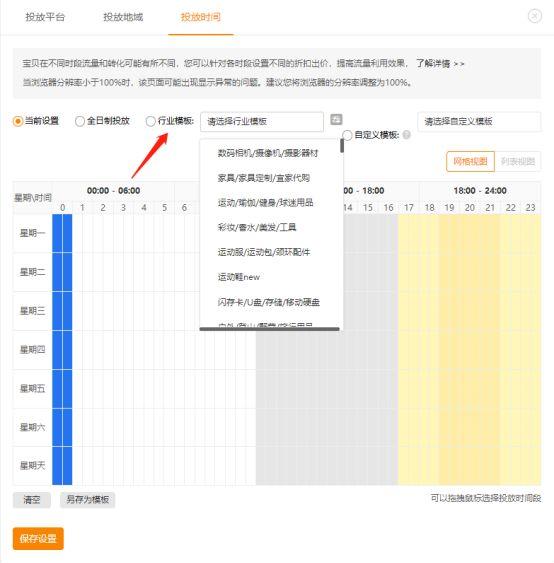Click the blue hour 0 cell for 星期四
Image resolution: width=554 pixels, height=563 pixels.
[x=62, y=349]
